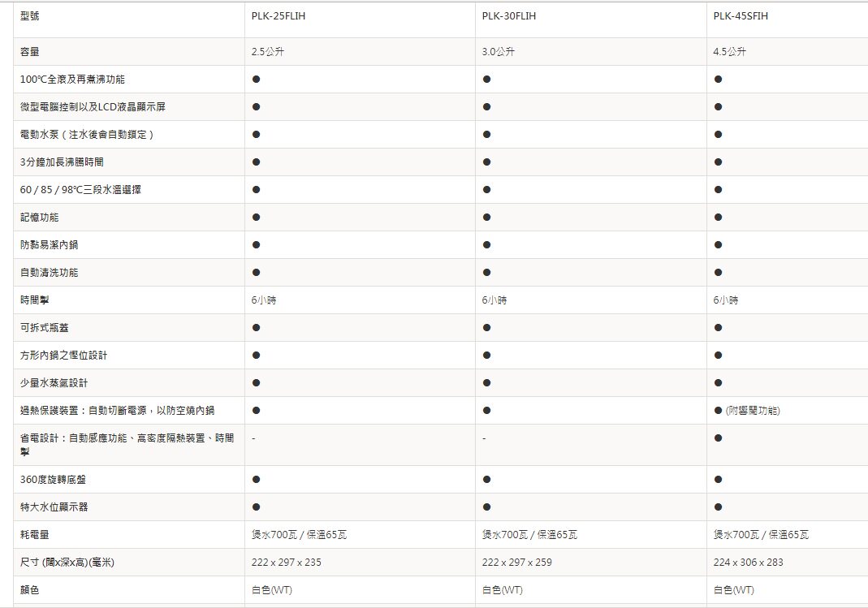Click PLK-30FLIH dot for 可拆式瓶蓋 row
The image size is (868, 608).
486,327
